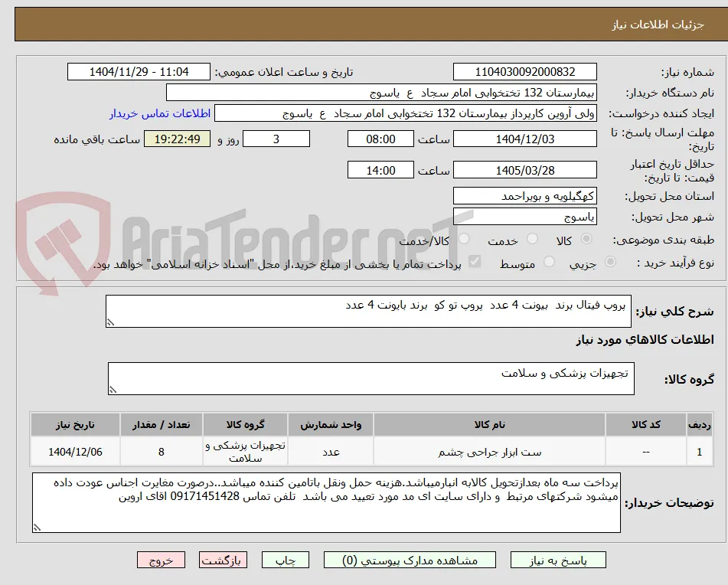Open اطلاعات تماس خریدار link
The image size is (728, 585).
tap(160, 114)
